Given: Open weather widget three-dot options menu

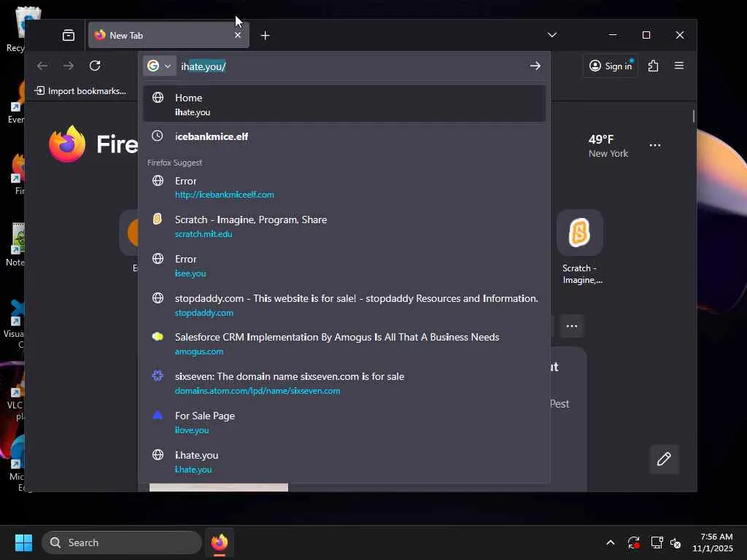Looking at the screenshot, I should [x=655, y=145].
